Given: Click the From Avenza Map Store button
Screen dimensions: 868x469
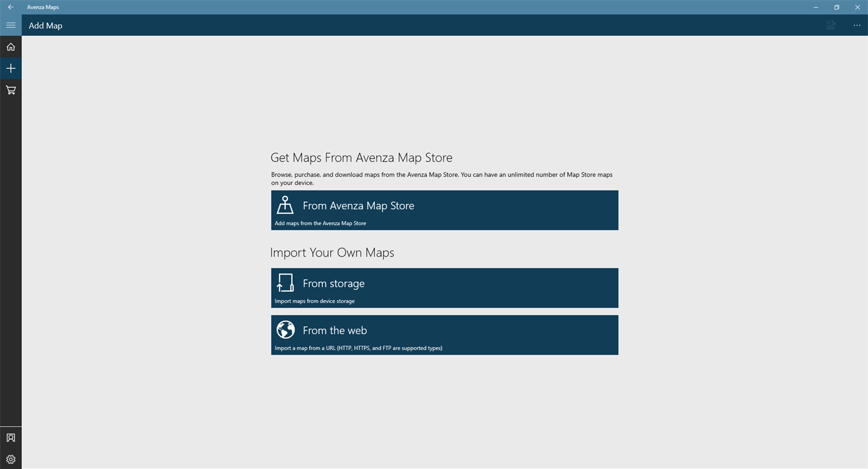Looking at the screenshot, I should tap(445, 210).
